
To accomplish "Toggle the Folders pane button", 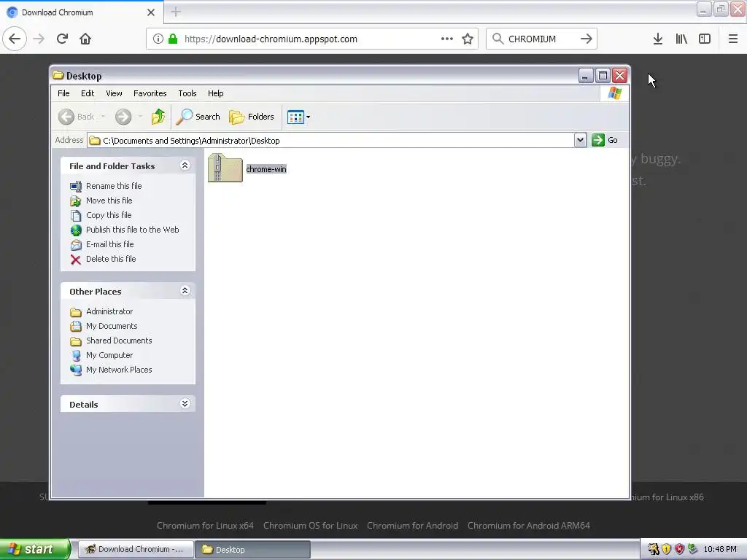I will coord(252,117).
